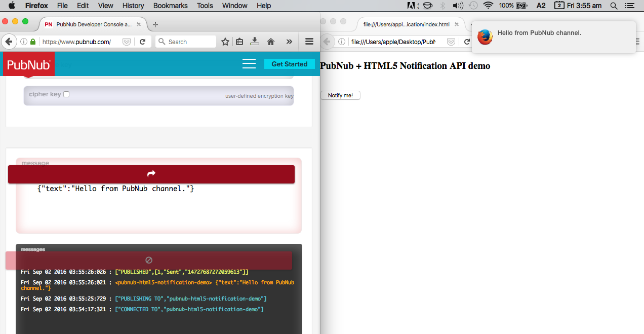Open the Bookmarks menu
Image resolution: width=644 pixels, height=334 pixels.
click(x=170, y=6)
